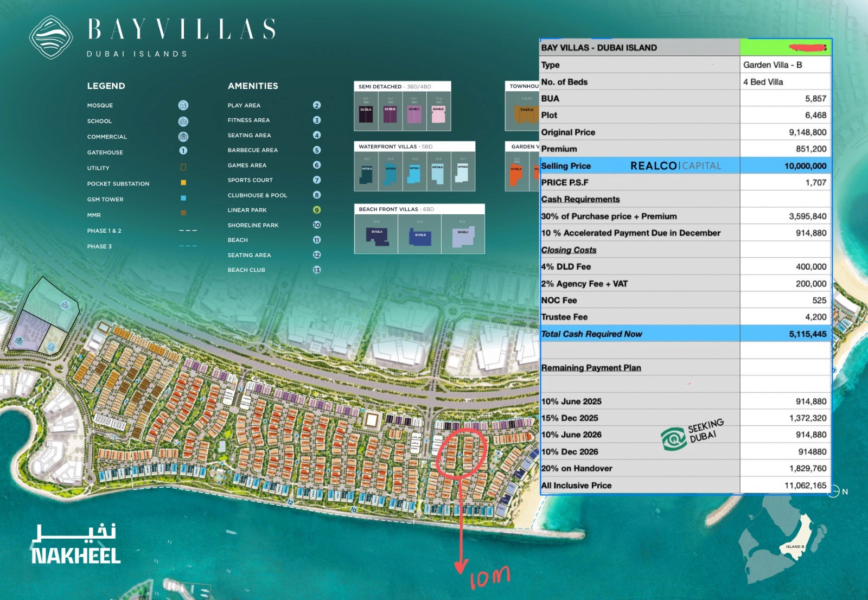Click the Selling Price value 10,000,000
The width and height of the screenshot is (868, 600).
805,166
